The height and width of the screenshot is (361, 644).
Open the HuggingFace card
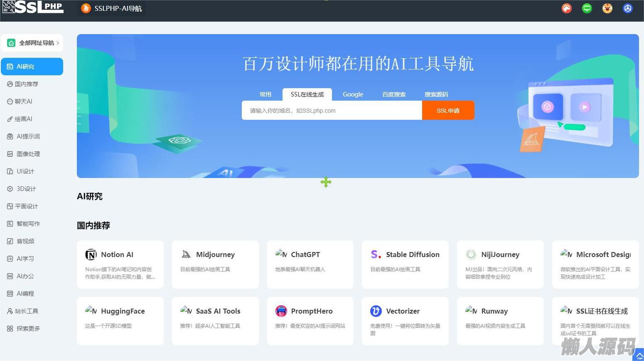tap(120, 321)
